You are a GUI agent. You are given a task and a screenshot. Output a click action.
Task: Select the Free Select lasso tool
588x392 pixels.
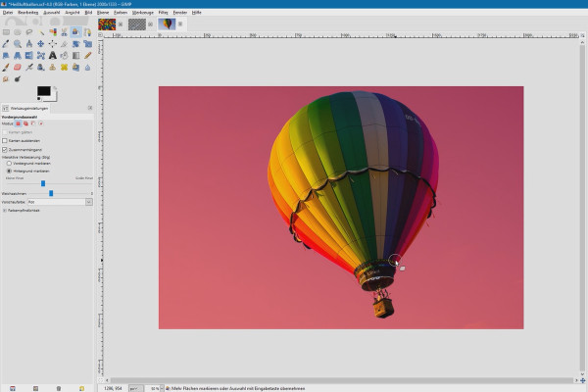[29, 32]
